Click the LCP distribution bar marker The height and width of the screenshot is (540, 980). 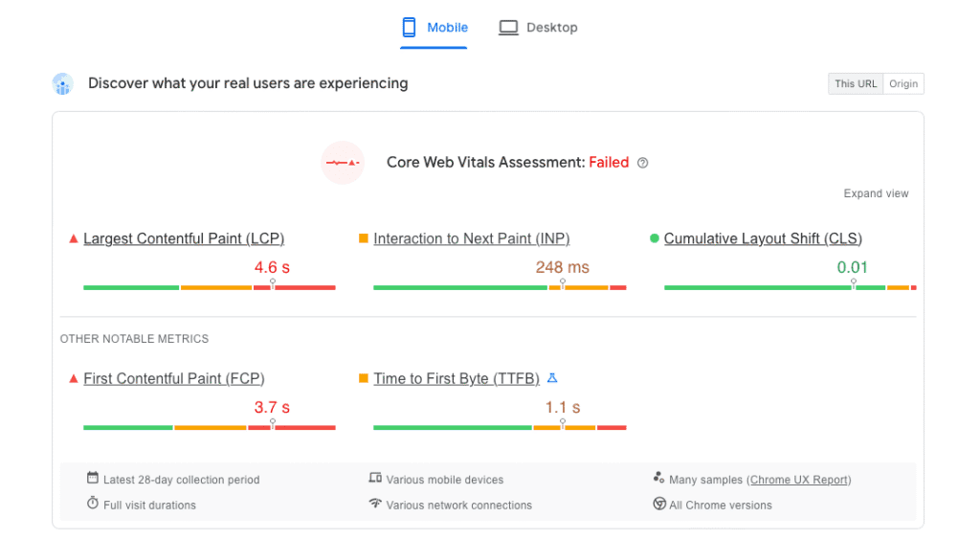point(273,284)
